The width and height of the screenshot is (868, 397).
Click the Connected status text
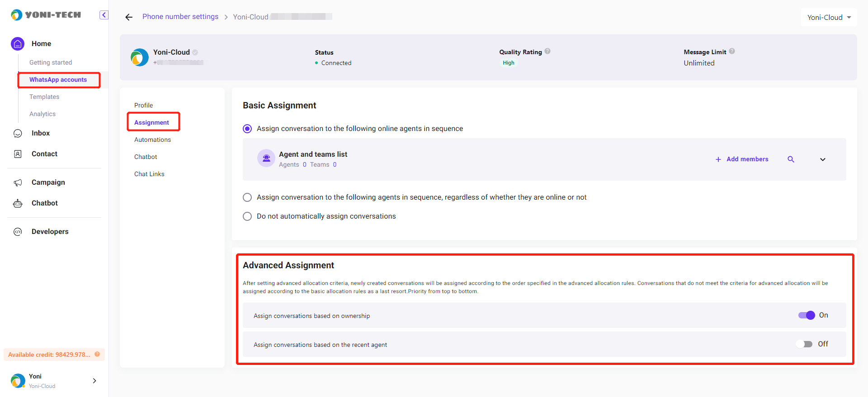(x=336, y=63)
